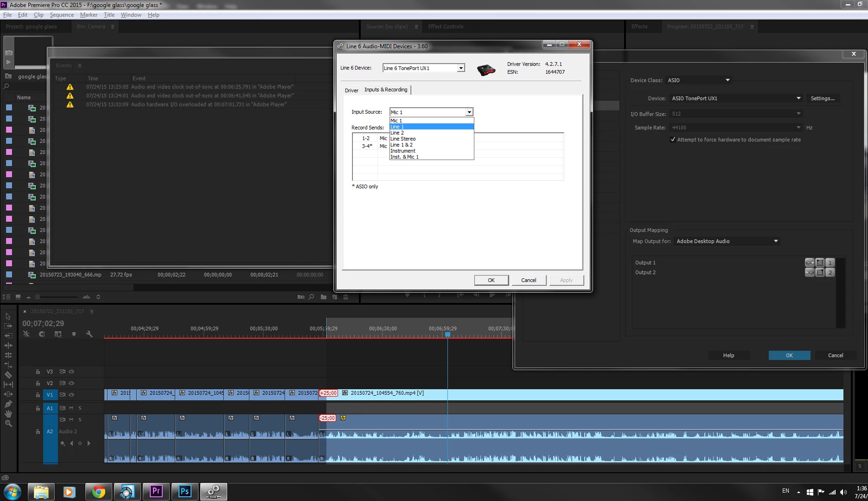Screen dimensions: 868x501
Task: Select the Selection arrow tool
Action: click(8, 316)
